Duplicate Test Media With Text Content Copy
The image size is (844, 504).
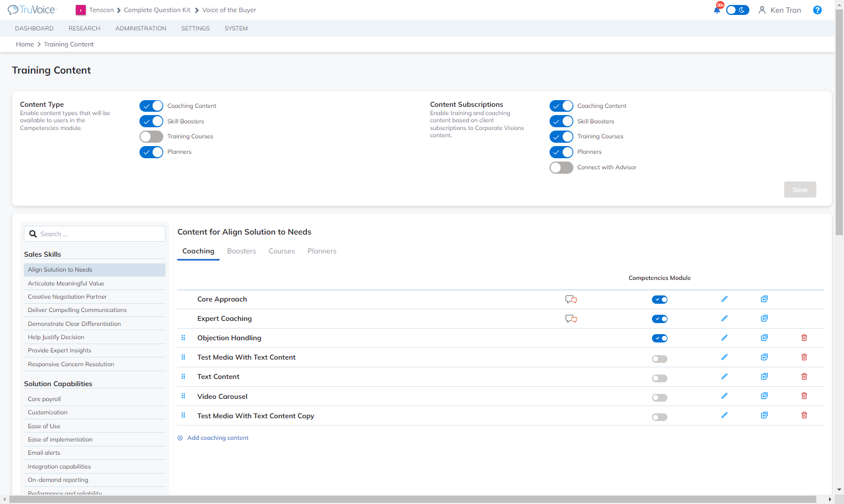point(764,415)
